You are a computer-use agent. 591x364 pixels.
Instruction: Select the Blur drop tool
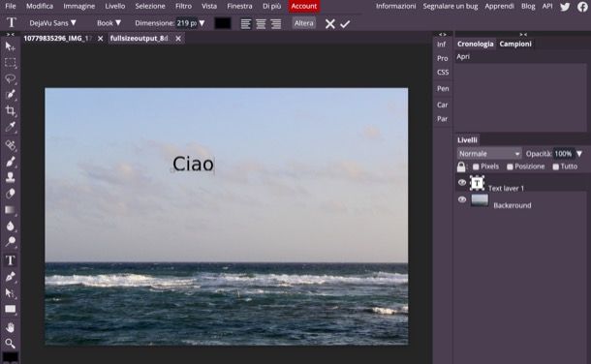pos(11,226)
